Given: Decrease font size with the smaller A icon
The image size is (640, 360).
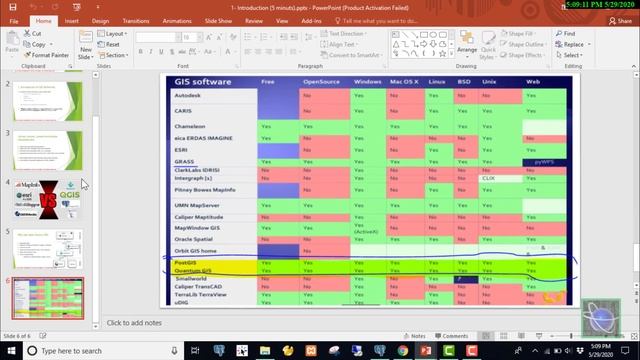Looking at the screenshot, I should (x=219, y=37).
